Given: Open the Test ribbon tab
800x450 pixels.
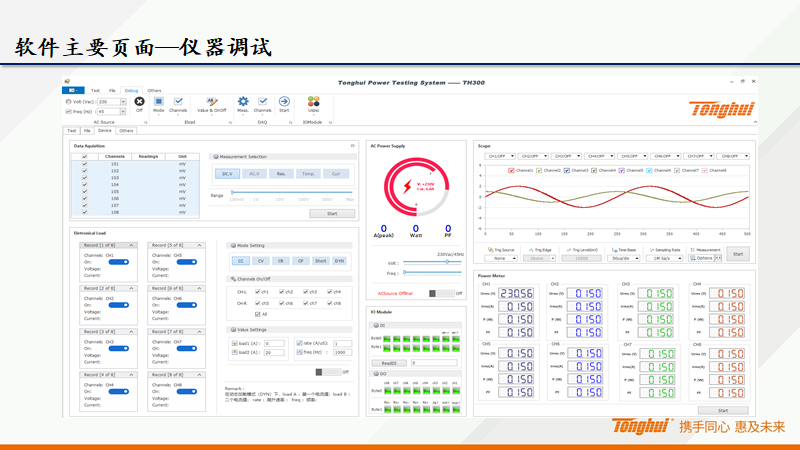Looking at the screenshot, I should click(95, 90).
